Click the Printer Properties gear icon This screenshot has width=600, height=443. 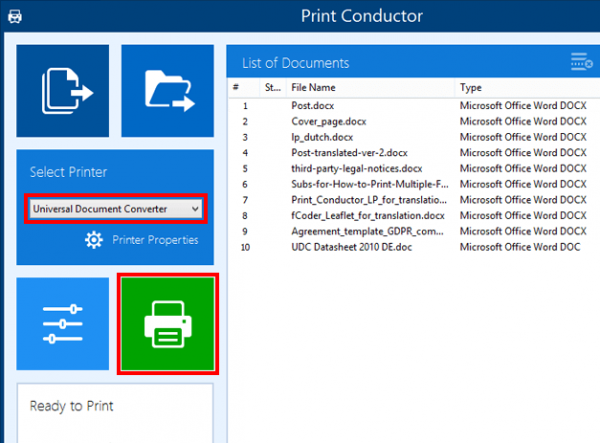(x=94, y=240)
